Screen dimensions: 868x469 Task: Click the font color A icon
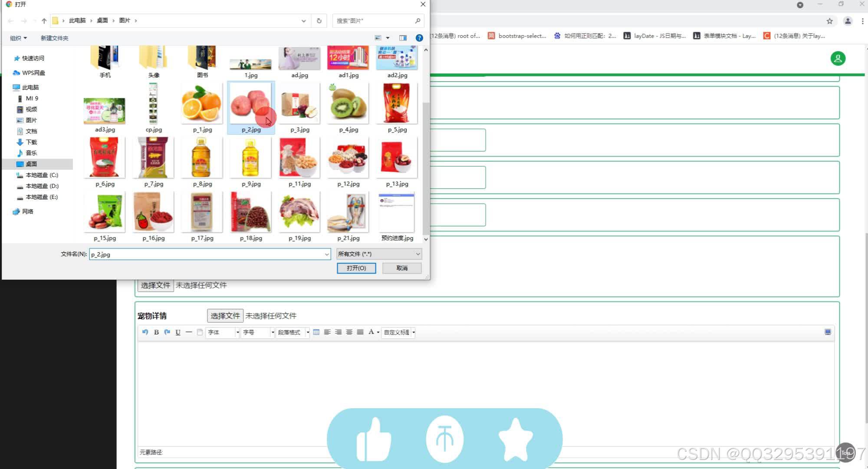point(371,332)
